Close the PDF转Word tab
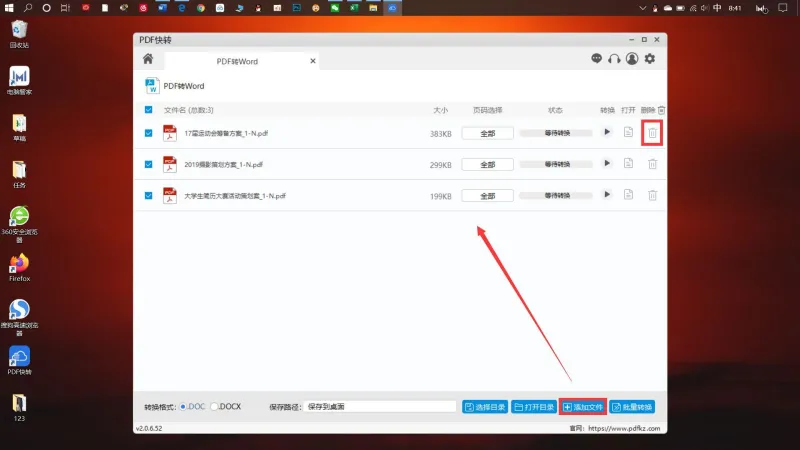This screenshot has height=450, width=800. pos(313,61)
